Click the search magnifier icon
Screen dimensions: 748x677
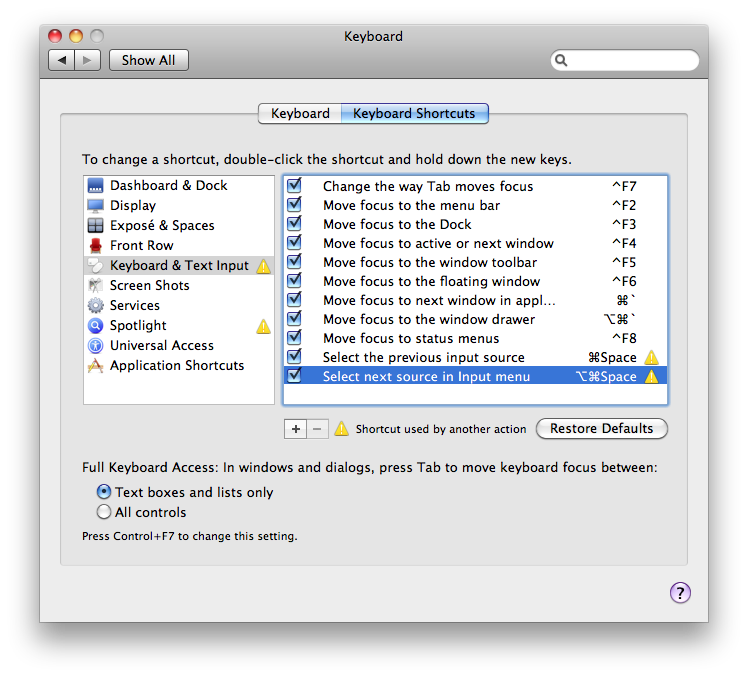pos(561,60)
